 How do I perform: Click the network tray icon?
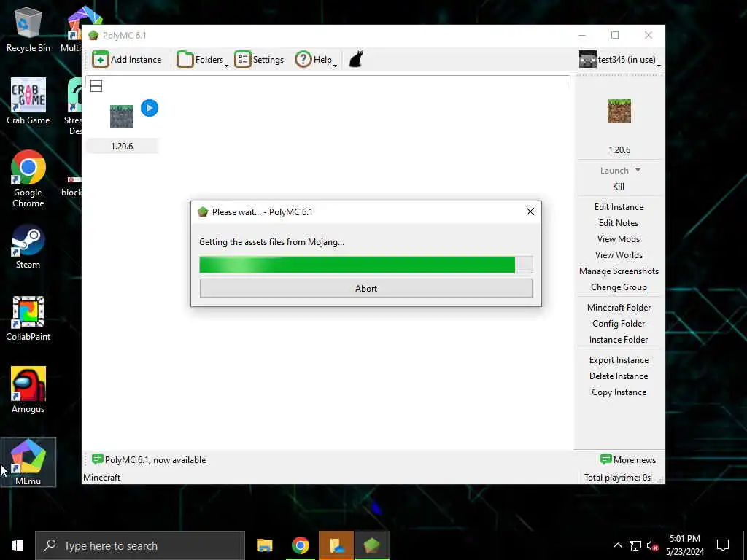(635, 545)
